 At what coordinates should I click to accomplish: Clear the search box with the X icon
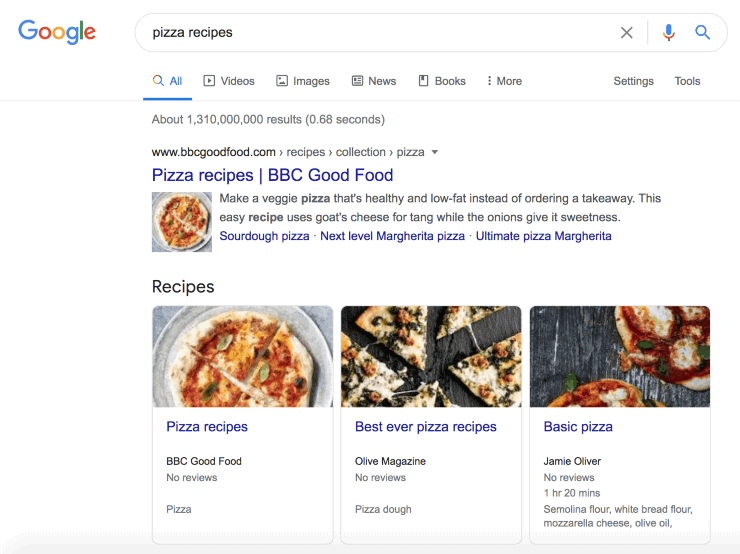click(x=627, y=33)
